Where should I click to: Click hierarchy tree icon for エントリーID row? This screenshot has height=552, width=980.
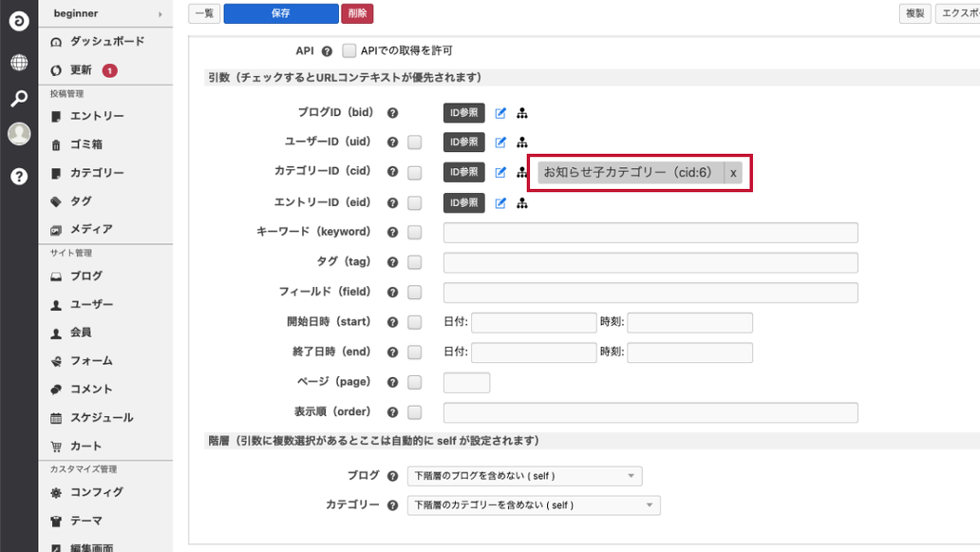521,203
